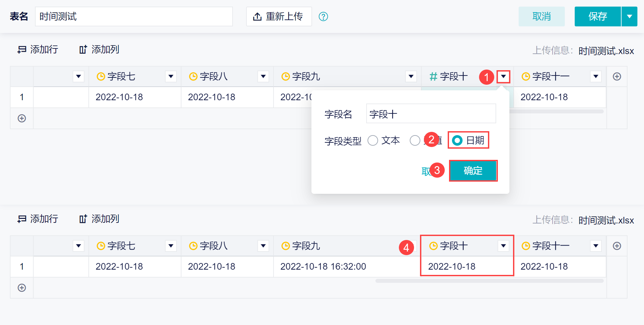Open dropdown for upper 字段七 column
644x325 pixels.
click(171, 76)
